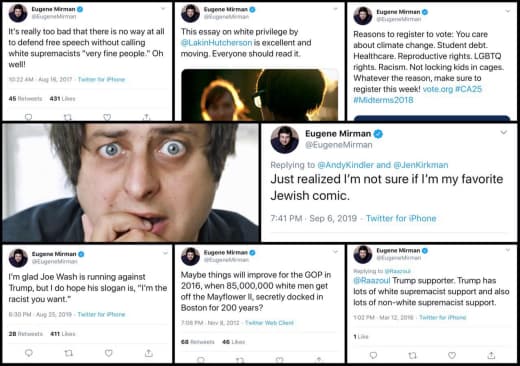The height and width of the screenshot is (366, 520).
Task: Click the @JenKirkman mention
Action: tap(421, 165)
